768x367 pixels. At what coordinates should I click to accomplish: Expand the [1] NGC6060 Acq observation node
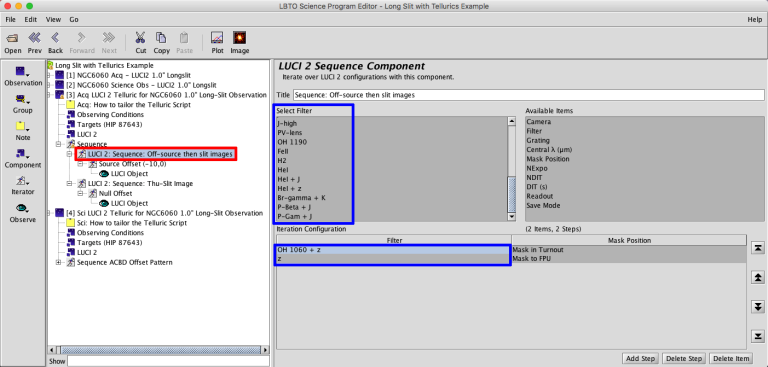coord(49,75)
